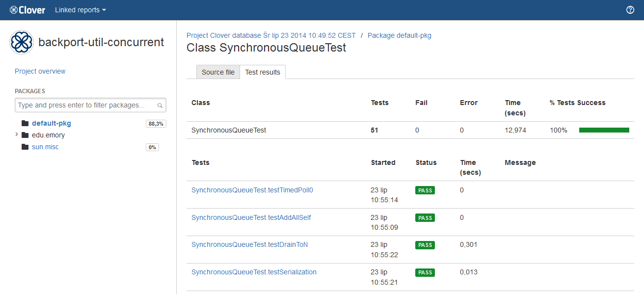Click the edu.emory folder icon
This screenshot has width=644, height=294.
click(25, 135)
